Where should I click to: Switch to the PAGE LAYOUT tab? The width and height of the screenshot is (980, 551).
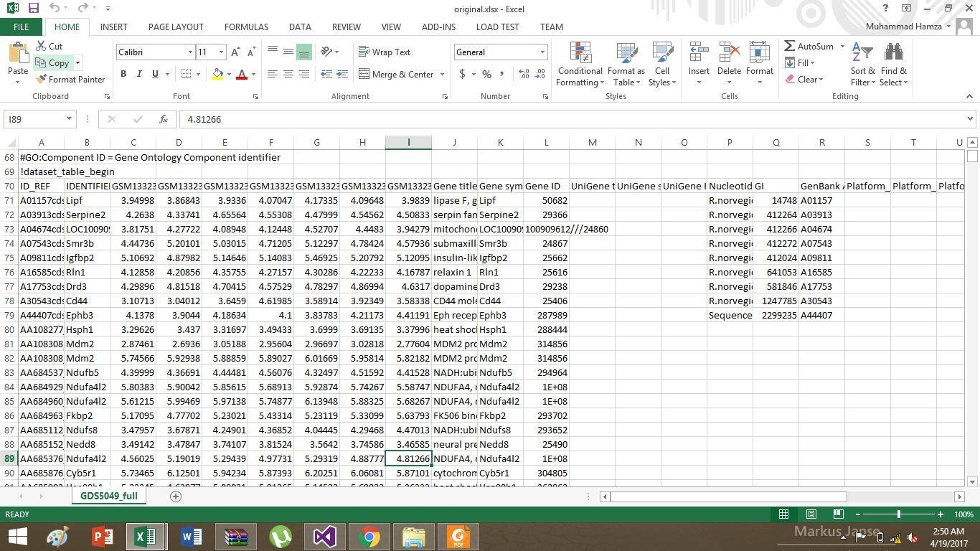click(176, 27)
